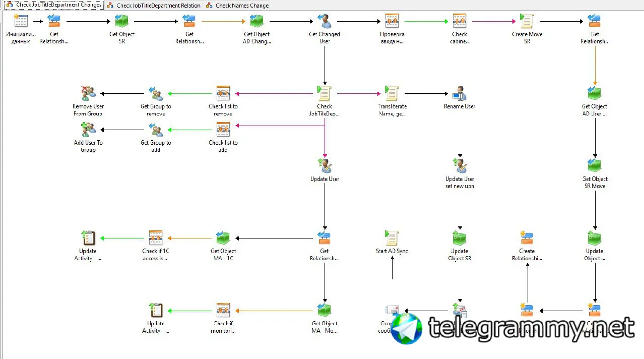644x359 pixels.
Task: Switch to Check JobTitleDepartment Relation tab
Action: pyautogui.click(x=154, y=6)
